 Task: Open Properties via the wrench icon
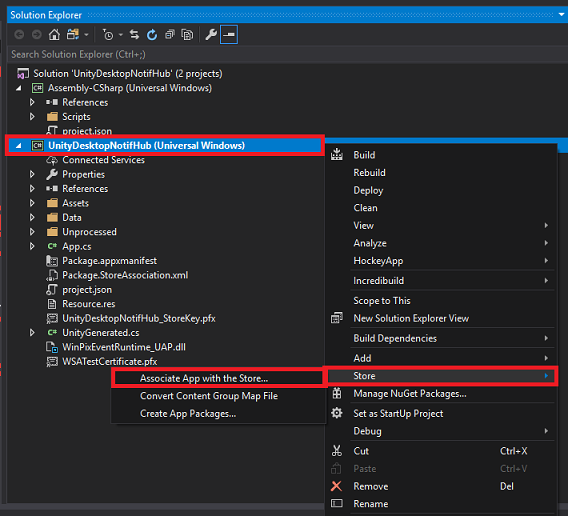[x=211, y=35]
